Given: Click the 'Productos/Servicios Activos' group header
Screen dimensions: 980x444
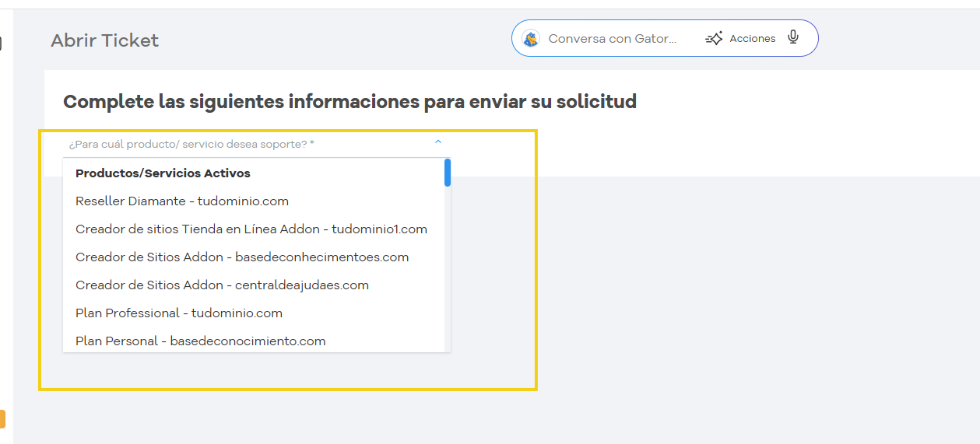Looking at the screenshot, I should (x=163, y=173).
